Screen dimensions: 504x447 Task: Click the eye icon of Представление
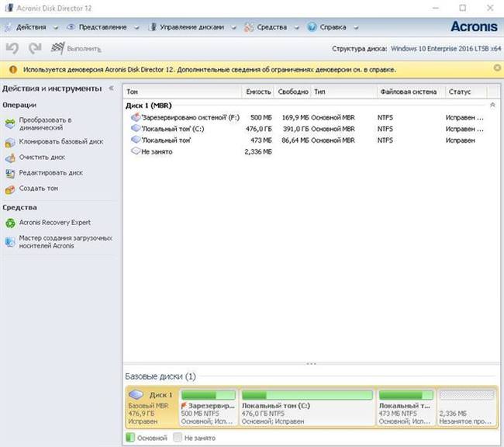tap(71, 27)
